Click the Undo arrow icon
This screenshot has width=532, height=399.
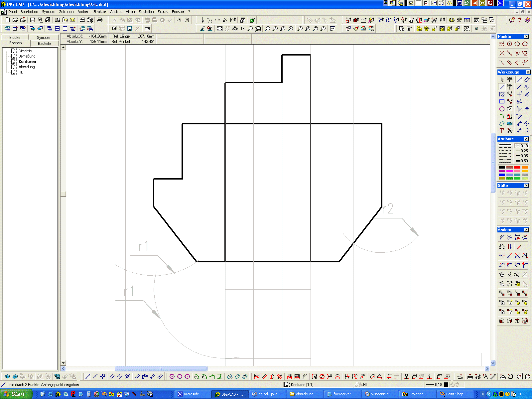point(147,20)
